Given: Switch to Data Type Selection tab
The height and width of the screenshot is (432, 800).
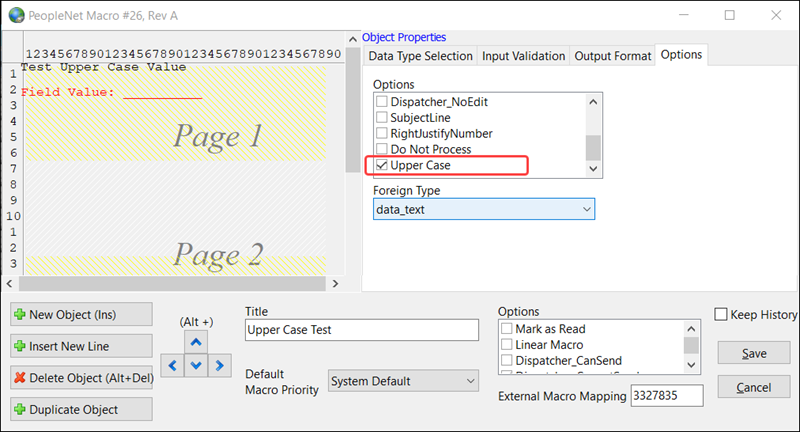Looking at the screenshot, I should click(x=420, y=56).
